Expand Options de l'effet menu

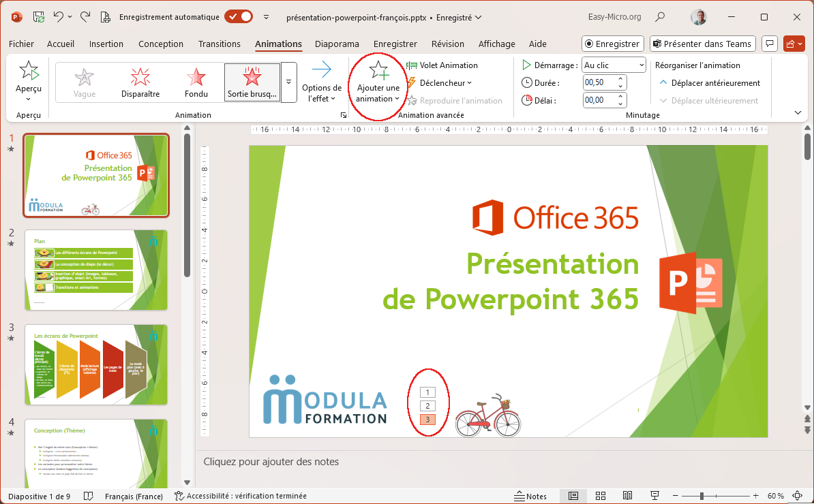(322, 82)
